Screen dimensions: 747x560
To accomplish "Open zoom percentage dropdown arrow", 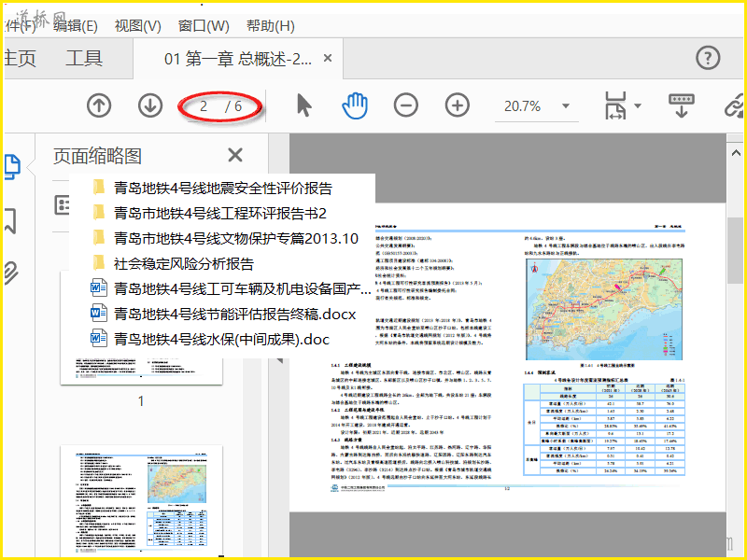I will (x=566, y=105).
